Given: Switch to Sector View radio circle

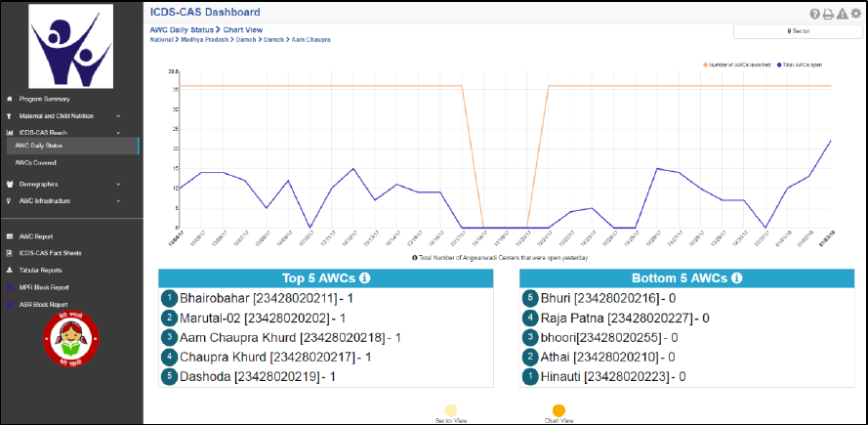Looking at the screenshot, I should (451, 410).
